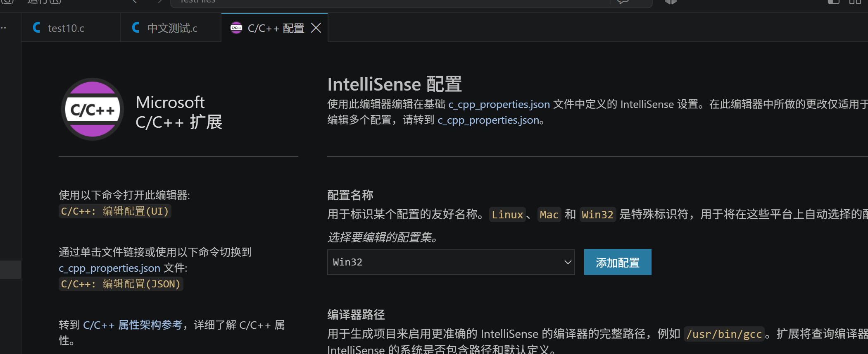Click the 'C/C++: 编辑配置(JSON)' command text
Image resolution: width=868 pixels, height=354 pixels.
click(121, 284)
